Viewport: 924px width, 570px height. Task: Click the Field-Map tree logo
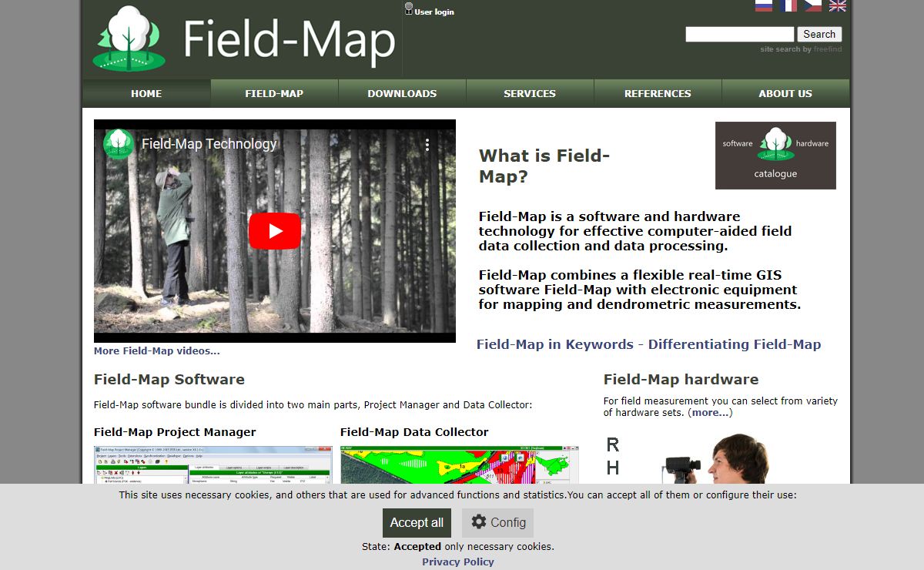click(129, 39)
